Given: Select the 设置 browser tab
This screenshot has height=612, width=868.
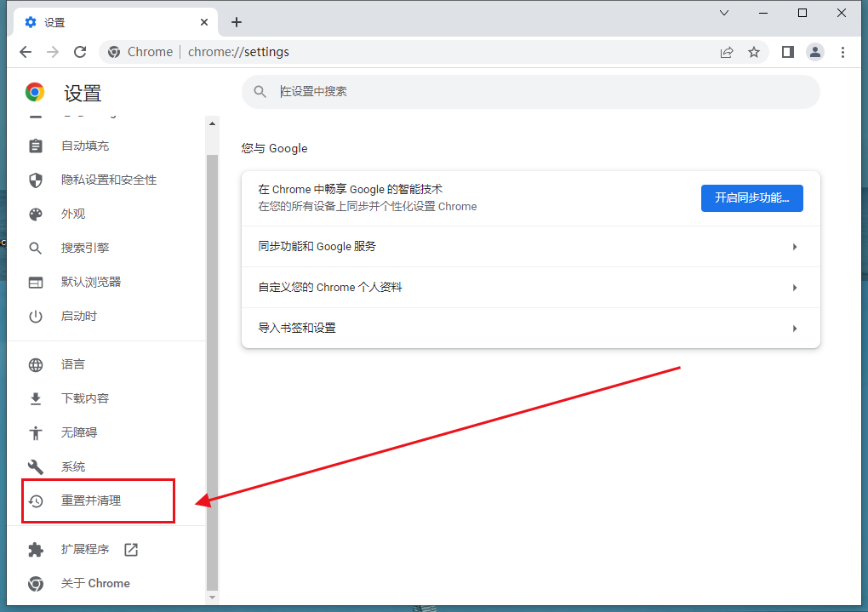Looking at the screenshot, I should [115, 22].
